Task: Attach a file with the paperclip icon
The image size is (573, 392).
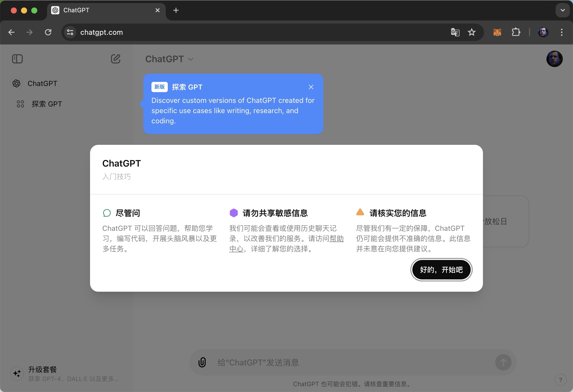Action: (202, 362)
